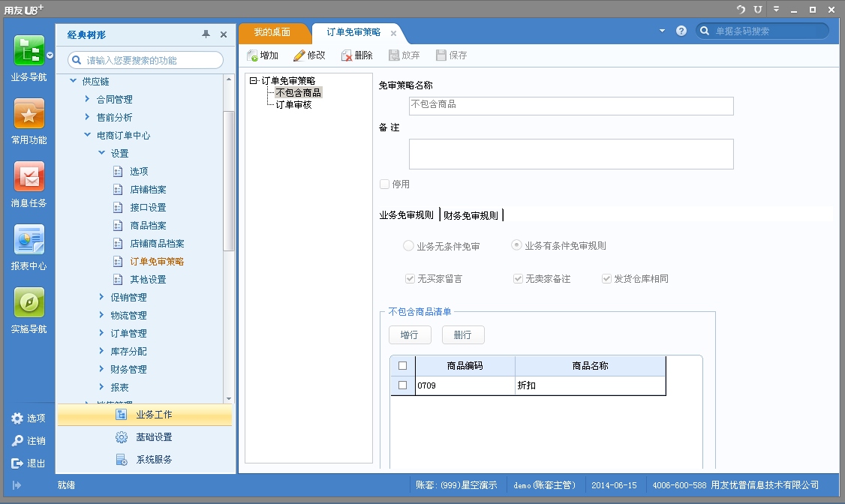Select the 业务无条件免审 radio button

pos(408,245)
